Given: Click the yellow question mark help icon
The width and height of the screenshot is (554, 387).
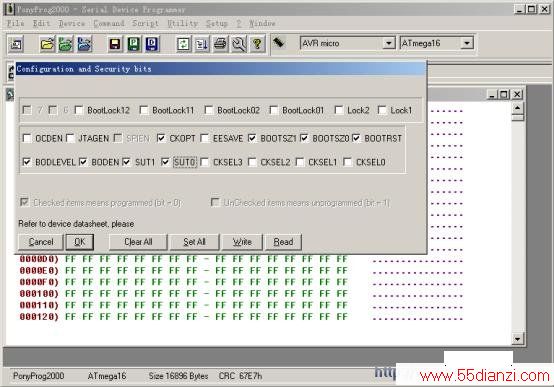Looking at the screenshot, I should point(257,44).
